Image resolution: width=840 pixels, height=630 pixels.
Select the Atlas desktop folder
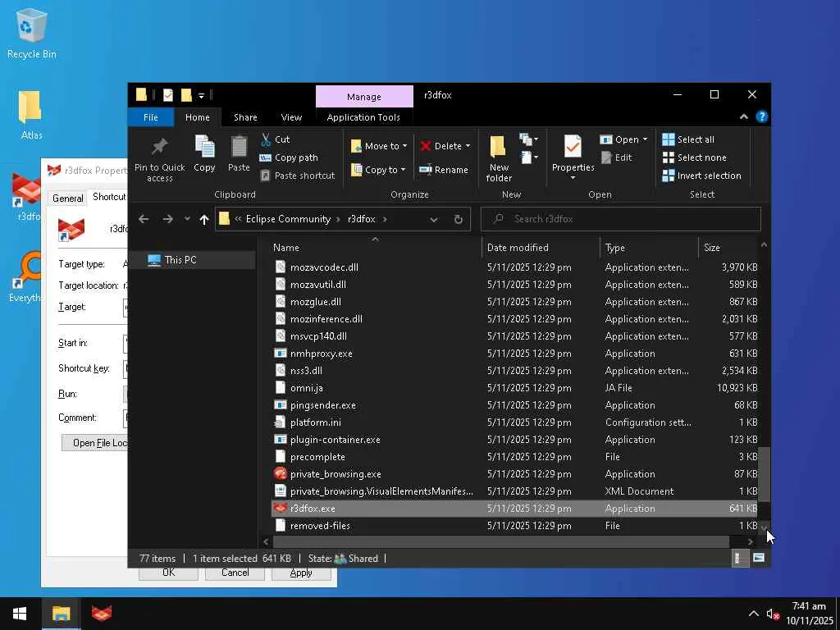[x=31, y=115]
